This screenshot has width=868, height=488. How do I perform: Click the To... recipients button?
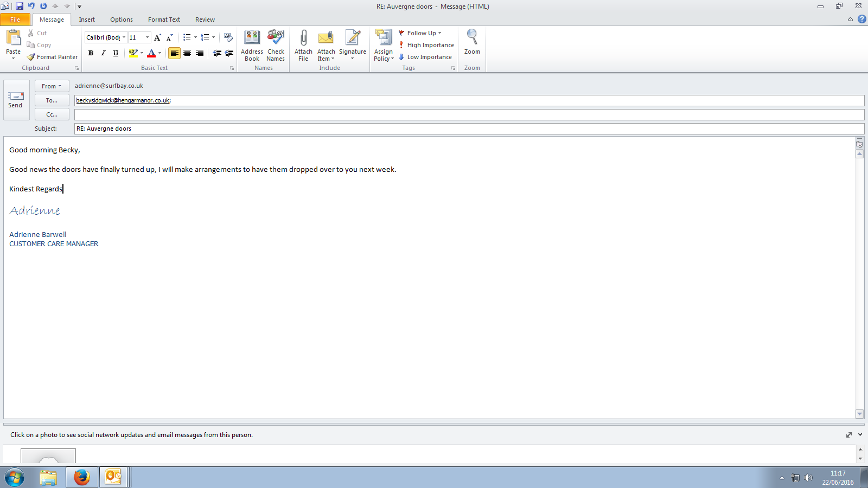(x=52, y=100)
